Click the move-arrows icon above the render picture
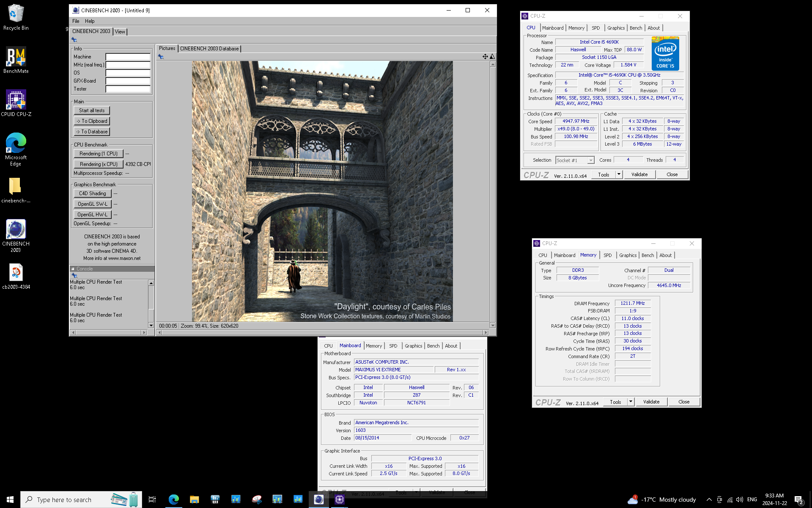The width and height of the screenshot is (812, 508). [x=485, y=56]
